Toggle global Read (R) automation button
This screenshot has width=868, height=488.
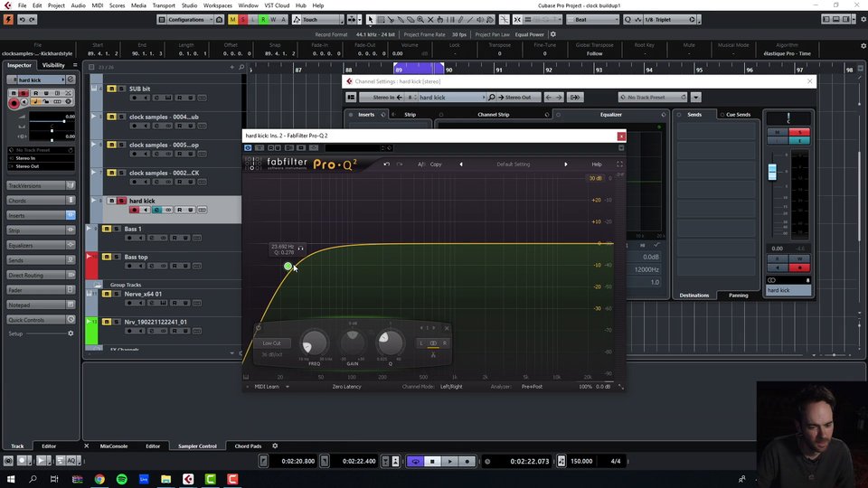coord(263,19)
